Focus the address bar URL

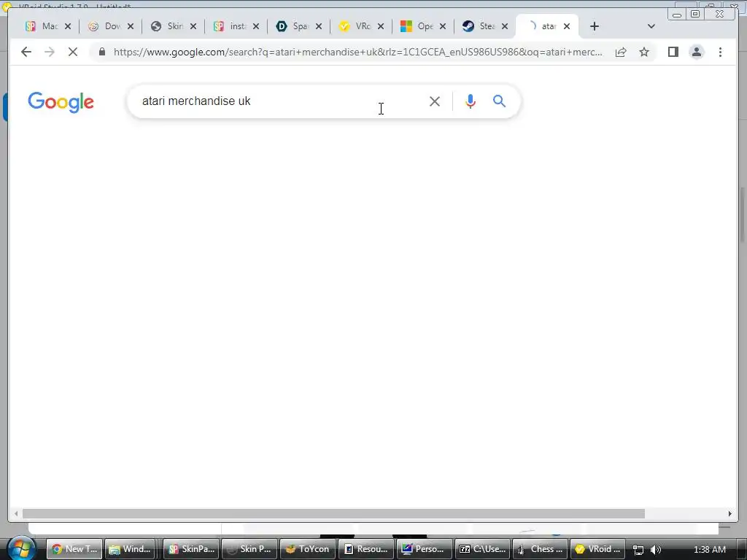[357, 52]
